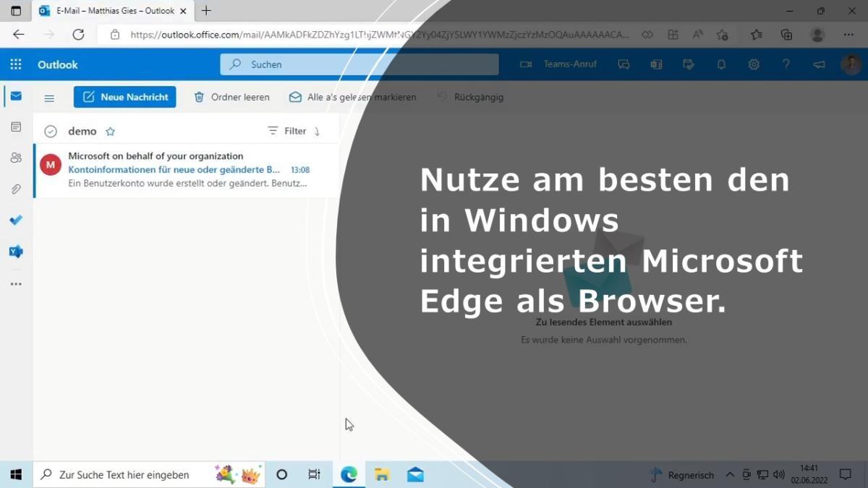The height and width of the screenshot is (488, 868).
Task: Click the Neue Nachricht button
Action: pyautogui.click(x=125, y=97)
